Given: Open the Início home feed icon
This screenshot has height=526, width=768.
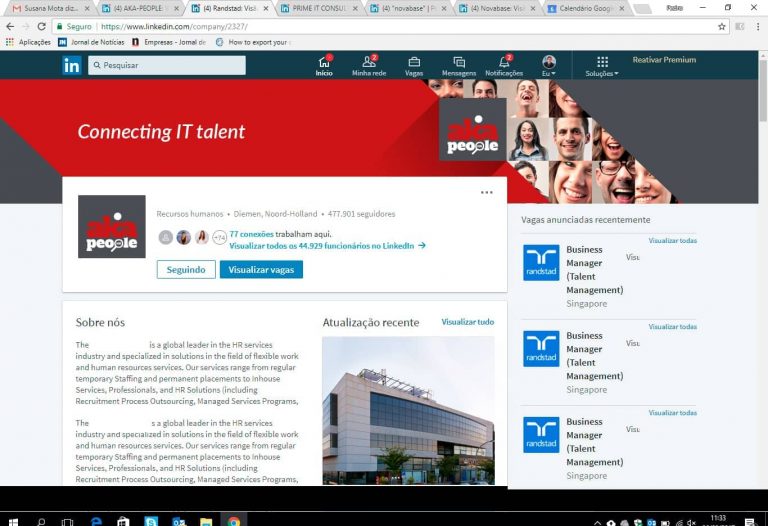Looking at the screenshot, I should coord(324,66).
